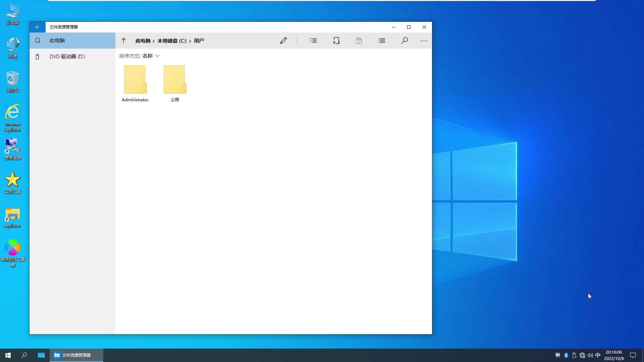
Task: Open the search icon in File Explorer toolbar
Action: (x=404, y=41)
